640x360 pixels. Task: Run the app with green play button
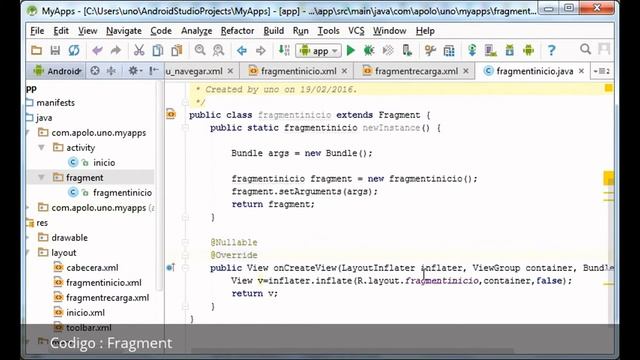click(351, 50)
